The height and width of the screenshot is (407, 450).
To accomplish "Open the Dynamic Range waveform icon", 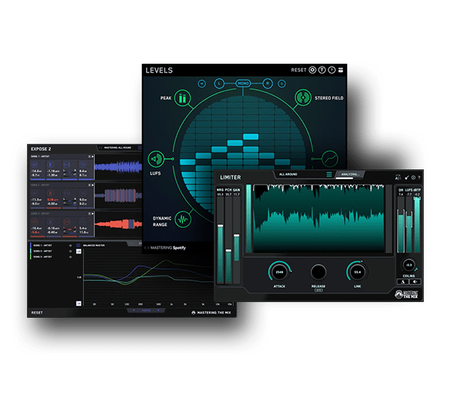I will point(183,219).
